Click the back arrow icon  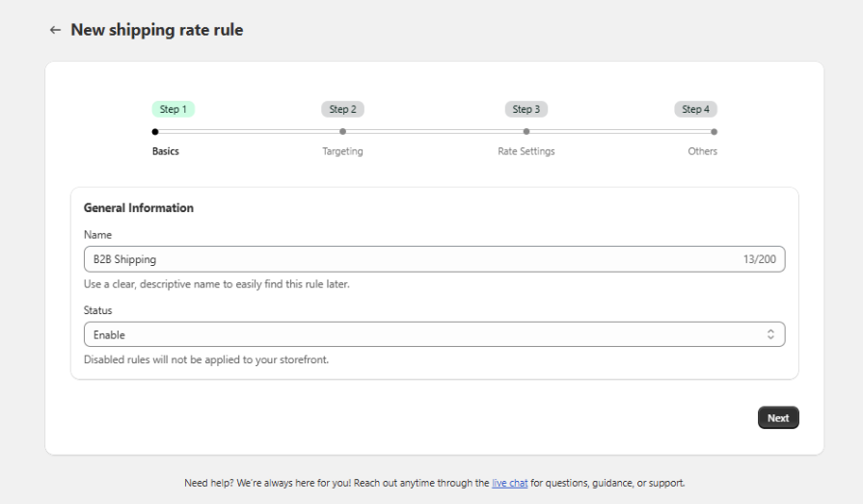[x=55, y=31]
